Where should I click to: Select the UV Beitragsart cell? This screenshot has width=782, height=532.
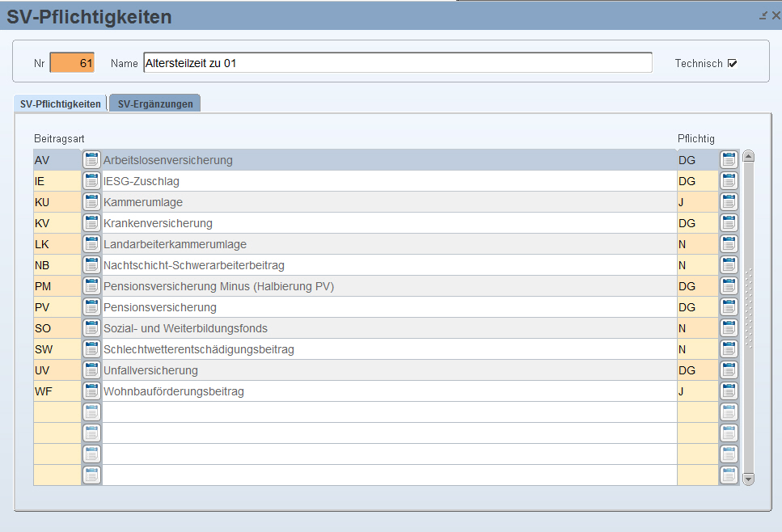pyautogui.click(x=57, y=370)
